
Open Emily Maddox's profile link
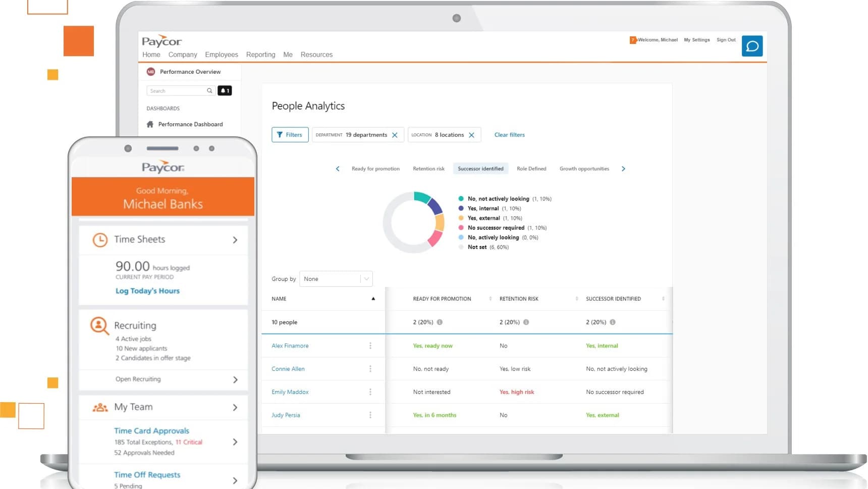coord(290,392)
